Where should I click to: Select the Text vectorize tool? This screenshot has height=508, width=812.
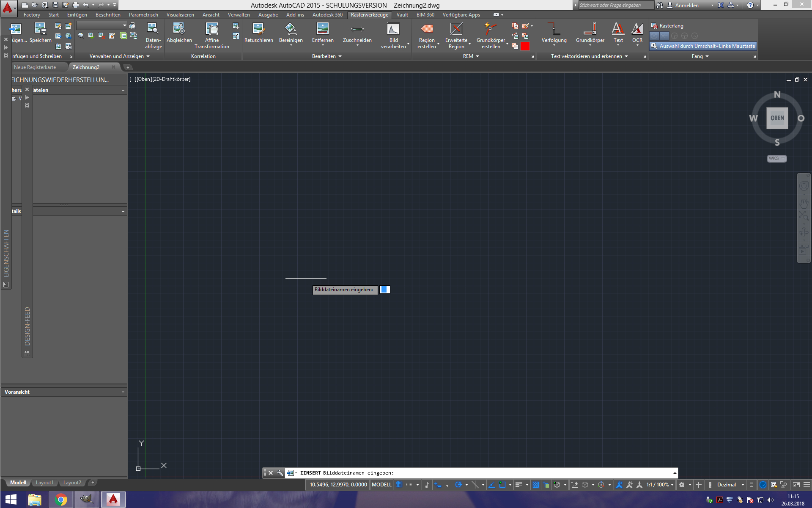pos(618,33)
